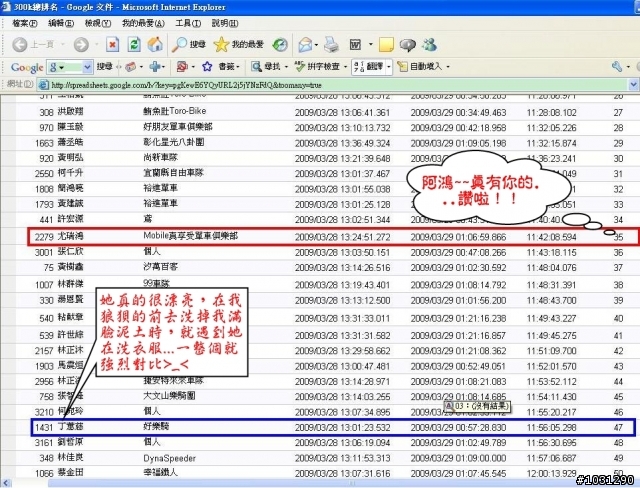This screenshot has width=640, height=488.
Task: Select cell "2009/03/29 01:09:00.000"
Action: 458,458
